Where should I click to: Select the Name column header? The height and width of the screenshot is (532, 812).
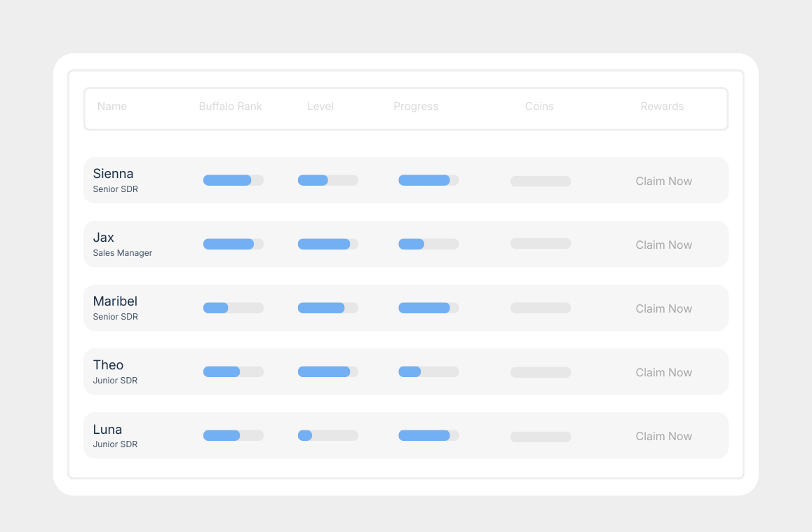112,107
